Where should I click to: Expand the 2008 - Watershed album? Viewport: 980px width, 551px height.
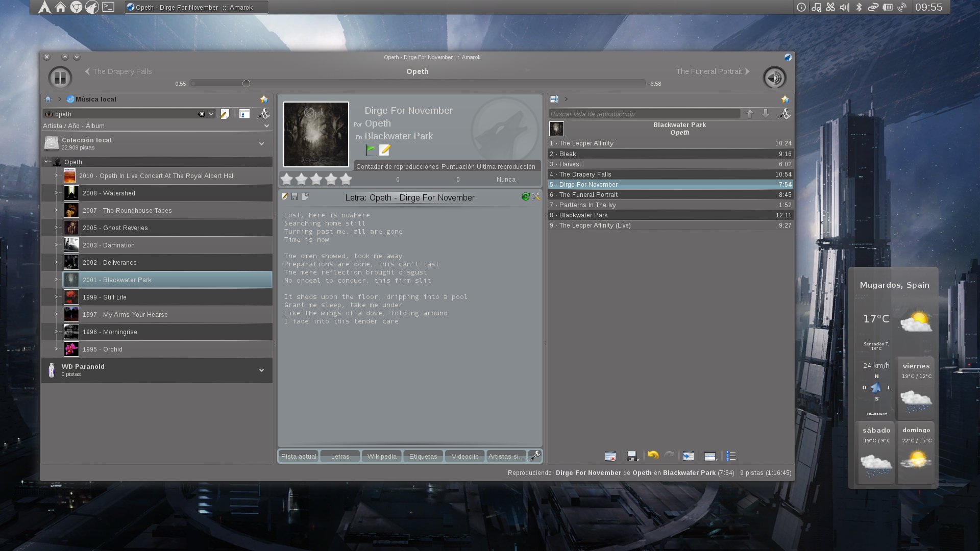(56, 193)
